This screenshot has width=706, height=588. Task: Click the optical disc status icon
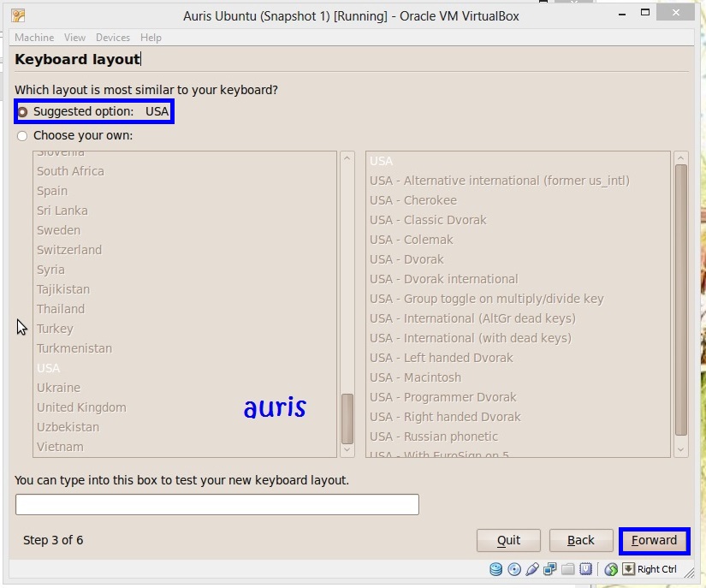point(514,569)
